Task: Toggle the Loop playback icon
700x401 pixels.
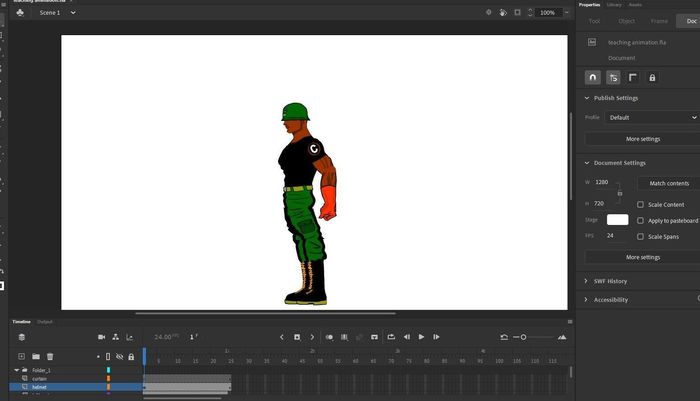Action: click(x=391, y=337)
